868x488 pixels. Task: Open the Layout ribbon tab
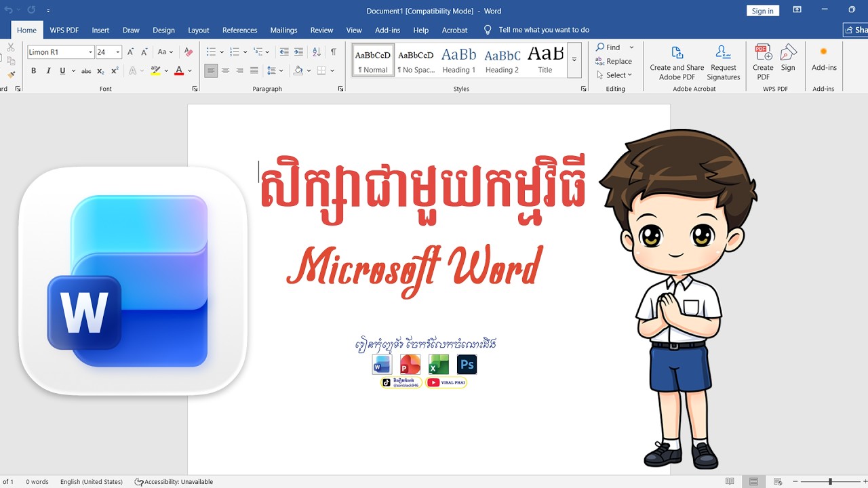[199, 30]
